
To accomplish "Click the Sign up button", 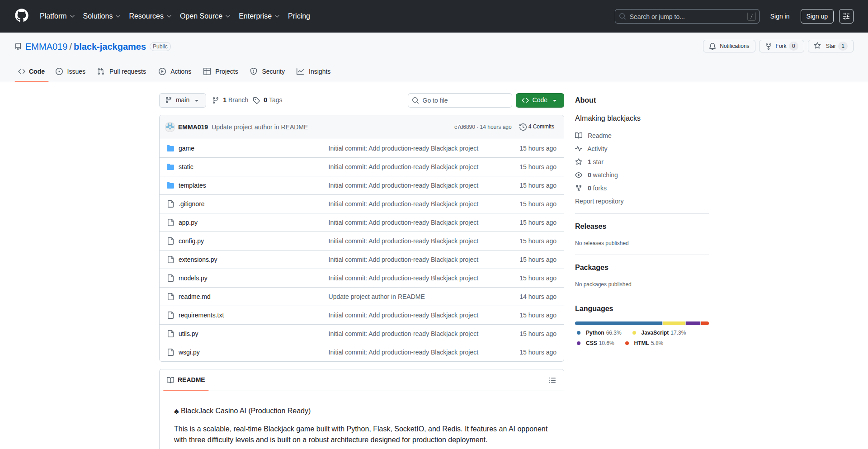I will [816, 16].
